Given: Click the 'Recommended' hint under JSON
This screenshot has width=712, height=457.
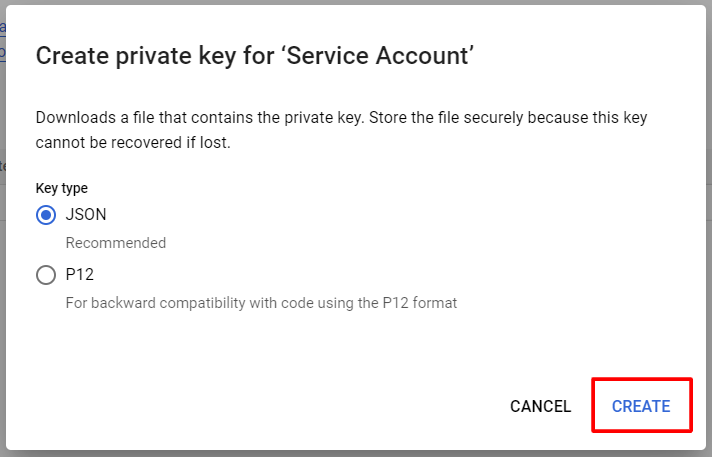Looking at the screenshot, I should point(116,243).
